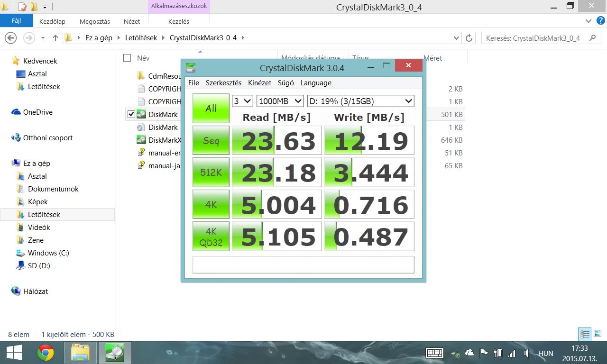
Task: Open the Windows Start button
Action: [x=14, y=353]
